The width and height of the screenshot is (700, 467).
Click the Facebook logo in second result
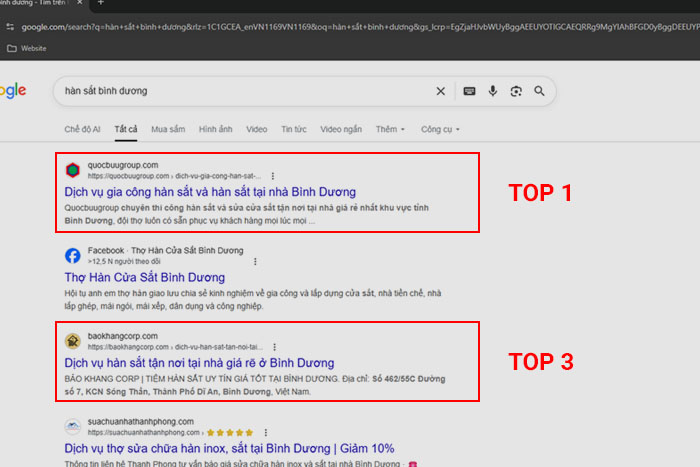[73, 255]
